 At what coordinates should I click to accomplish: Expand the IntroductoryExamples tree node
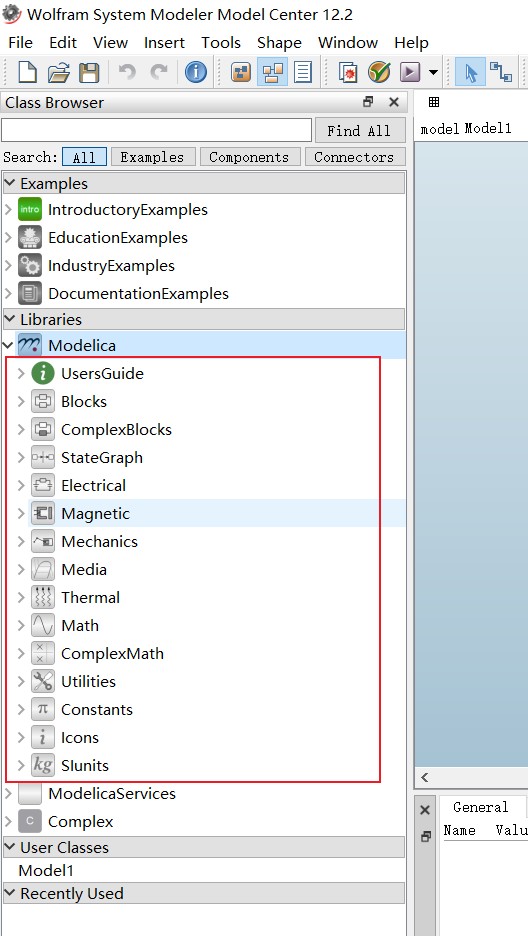8,210
